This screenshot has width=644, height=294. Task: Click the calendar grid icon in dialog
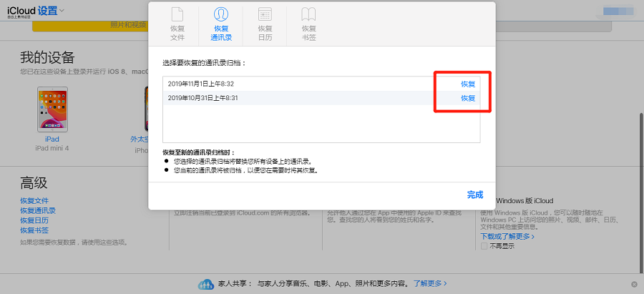(265, 15)
